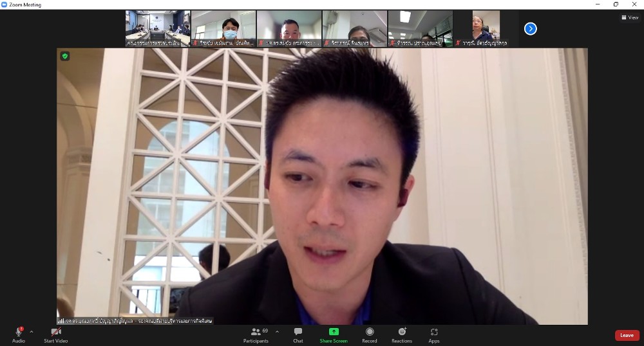Click the red Leave button
The height and width of the screenshot is (346, 644).
coord(627,335)
